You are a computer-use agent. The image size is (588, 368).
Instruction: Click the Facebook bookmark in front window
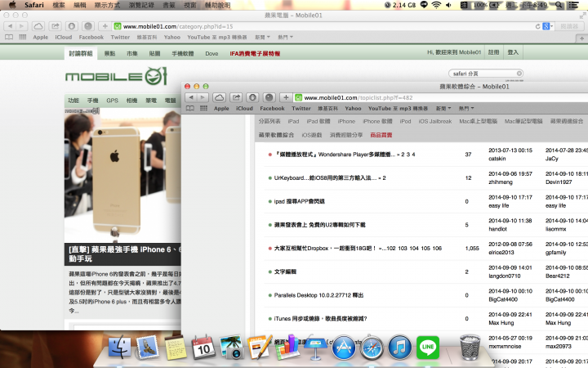click(x=272, y=108)
